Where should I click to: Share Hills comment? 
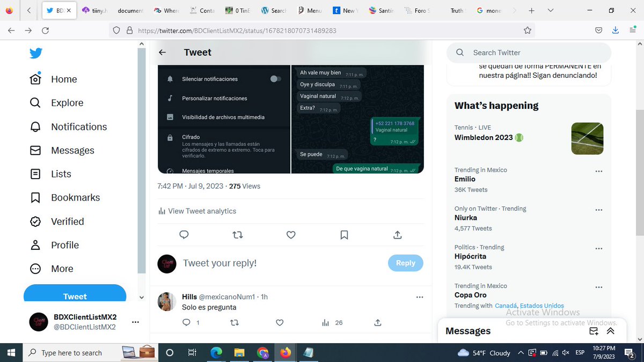[x=378, y=322]
